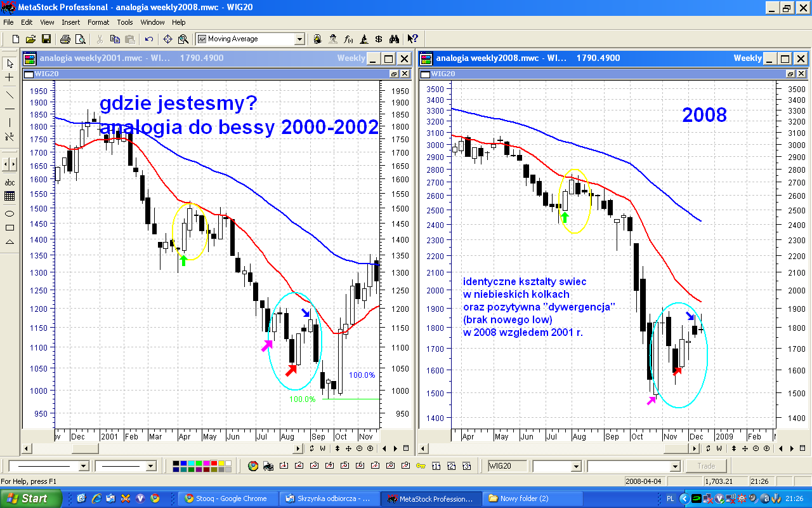Pick the rectangle drawing tool

point(10,227)
